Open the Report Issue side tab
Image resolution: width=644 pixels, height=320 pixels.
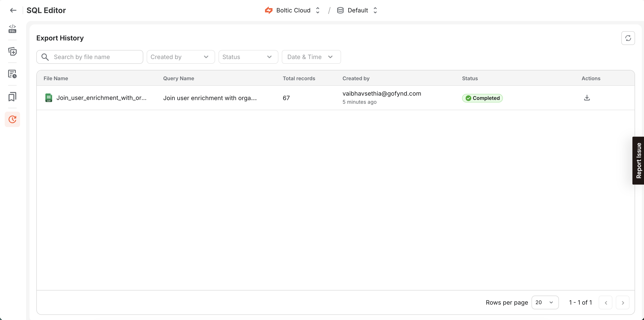(x=638, y=160)
